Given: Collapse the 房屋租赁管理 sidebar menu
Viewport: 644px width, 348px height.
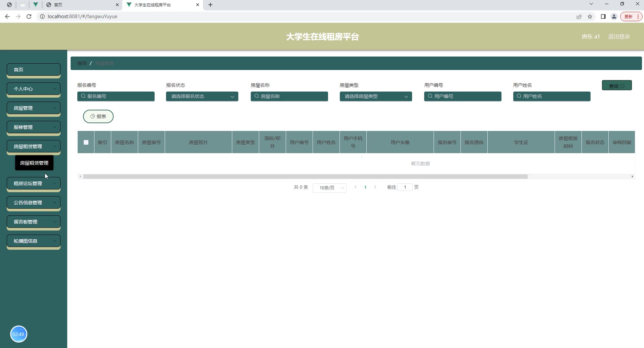Looking at the screenshot, I should (34, 146).
